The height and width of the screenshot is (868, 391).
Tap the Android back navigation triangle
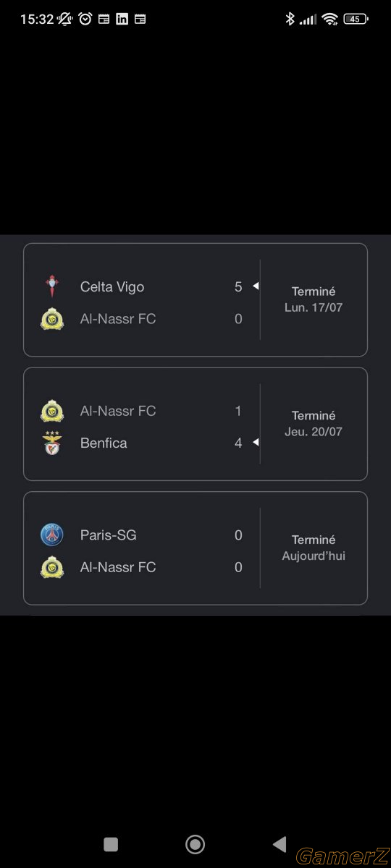pyautogui.click(x=279, y=844)
